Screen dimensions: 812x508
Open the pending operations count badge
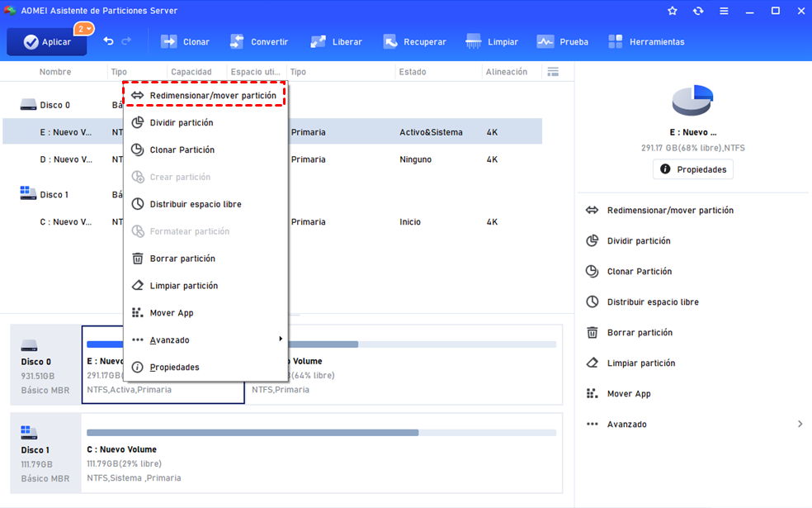83,29
